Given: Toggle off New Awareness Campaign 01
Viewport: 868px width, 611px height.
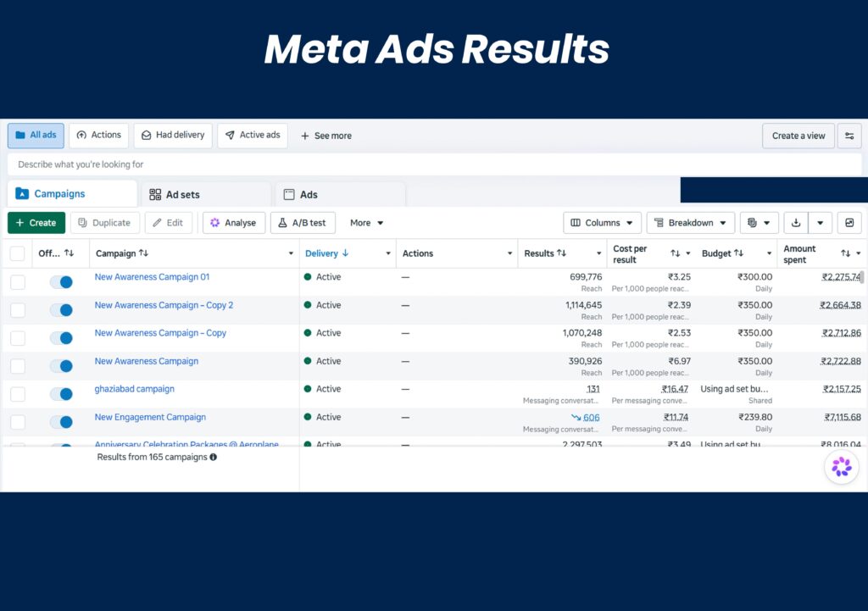Looking at the screenshot, I should coord(61,282).
